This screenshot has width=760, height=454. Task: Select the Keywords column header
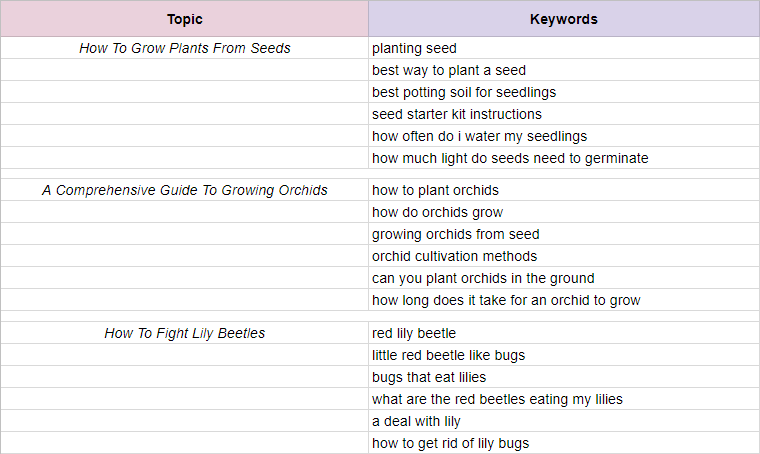click(564, 19)
